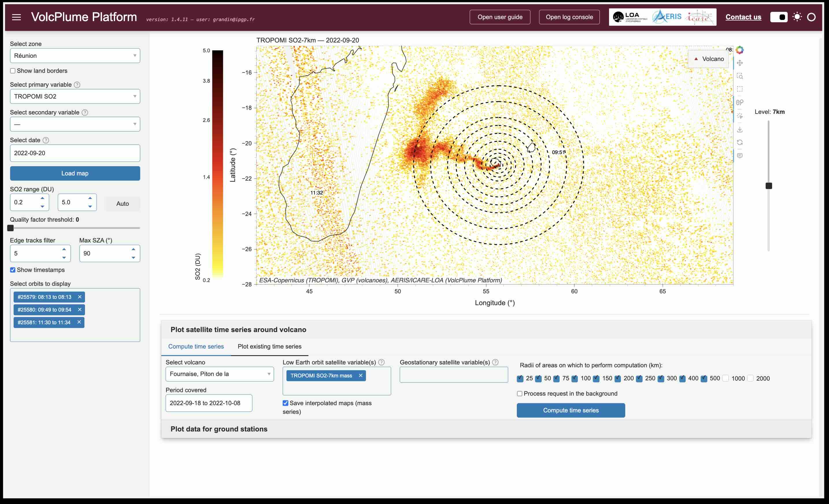Screen dimensions: 829x504
Task: Expand Plot data for ground stations section
Action: (219, 429)
